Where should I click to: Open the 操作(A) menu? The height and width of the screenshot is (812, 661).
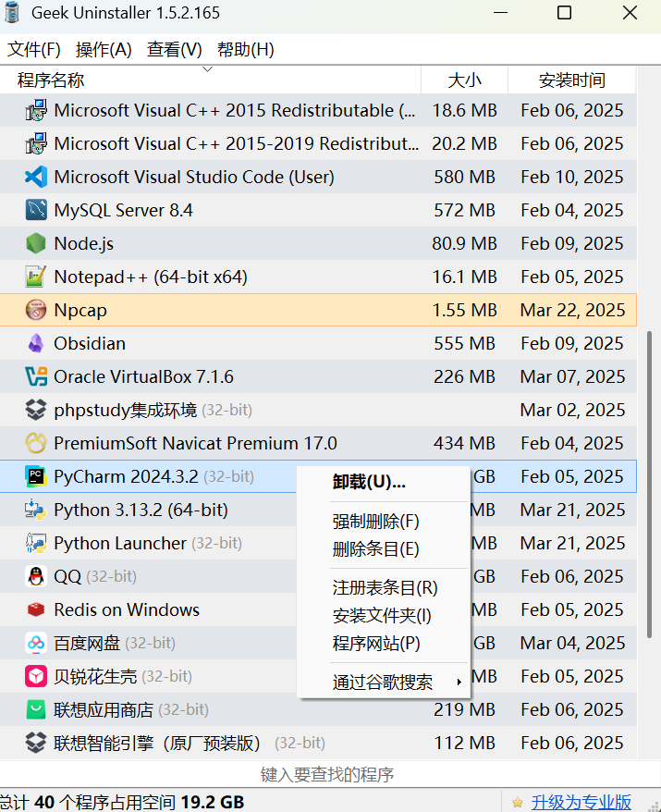pyautogui.click(x=104, y=50)
